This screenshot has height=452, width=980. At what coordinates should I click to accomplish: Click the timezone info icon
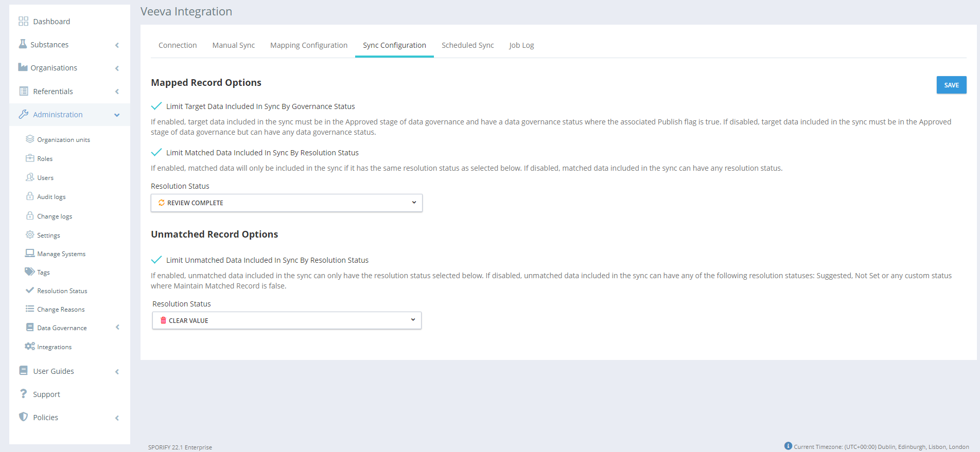[788, 446]
